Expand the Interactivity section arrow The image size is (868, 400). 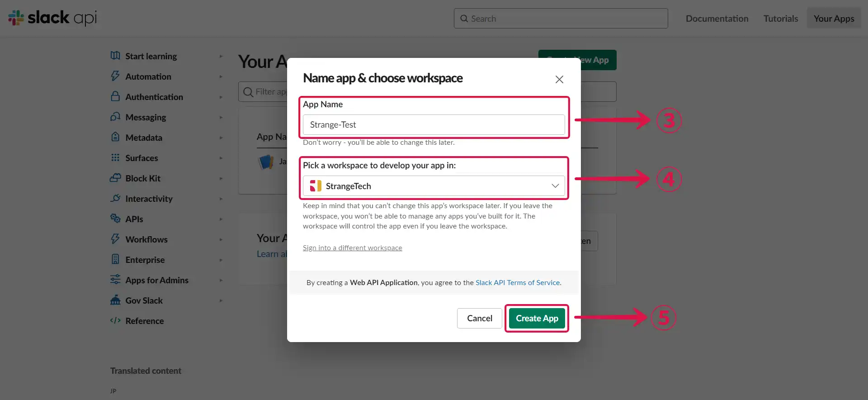tap(221, 199)
